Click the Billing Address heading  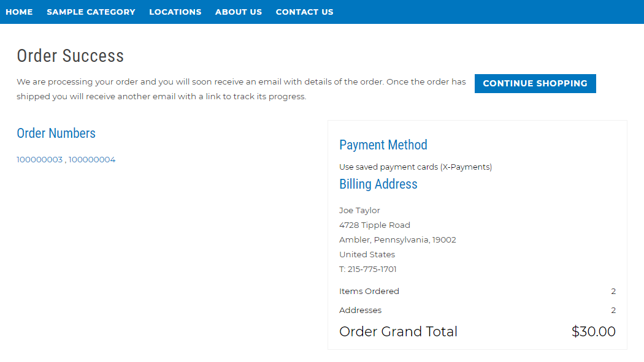point(378,184)
